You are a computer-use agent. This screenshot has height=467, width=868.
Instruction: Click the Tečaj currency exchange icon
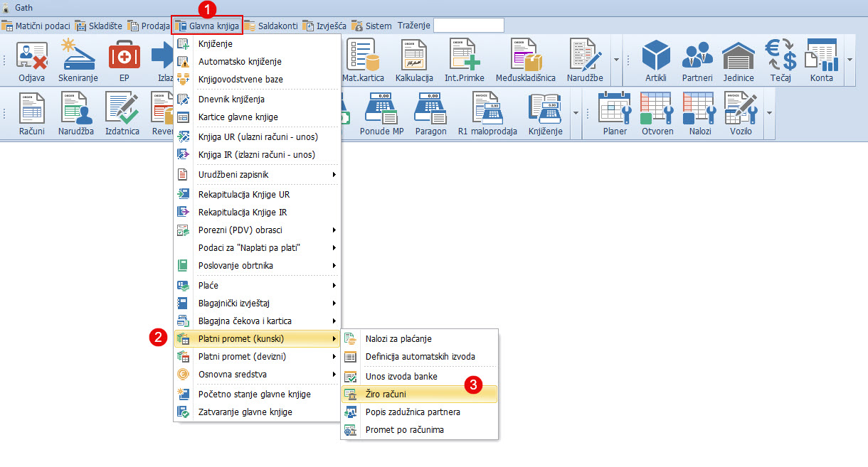pos(780,56)
